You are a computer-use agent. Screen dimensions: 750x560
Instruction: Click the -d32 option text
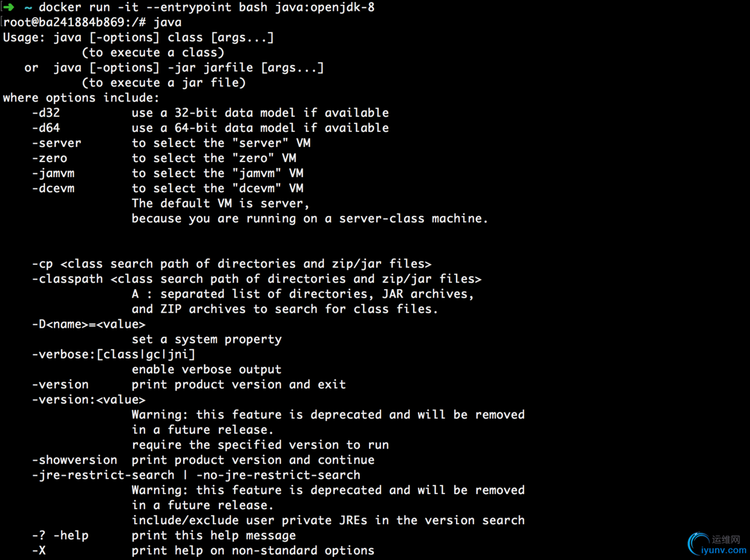click(46, 113)
